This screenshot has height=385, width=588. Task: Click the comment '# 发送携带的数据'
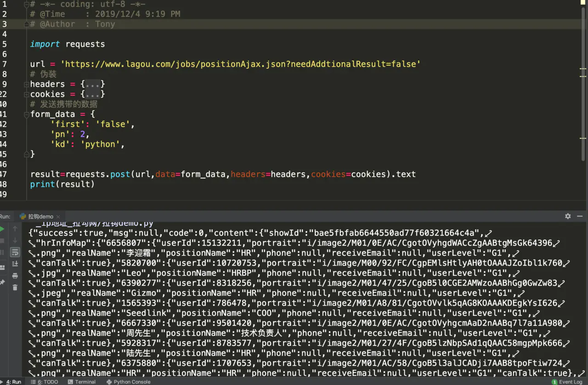[64, 104]
